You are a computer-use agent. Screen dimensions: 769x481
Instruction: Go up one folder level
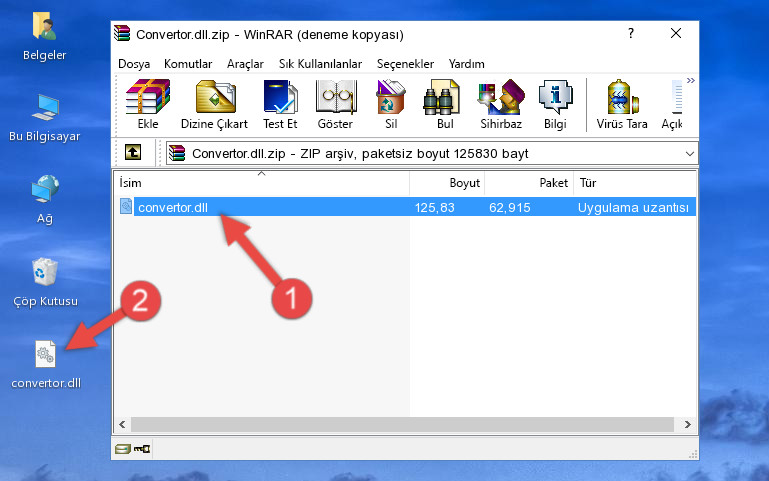tap(133, 152)
